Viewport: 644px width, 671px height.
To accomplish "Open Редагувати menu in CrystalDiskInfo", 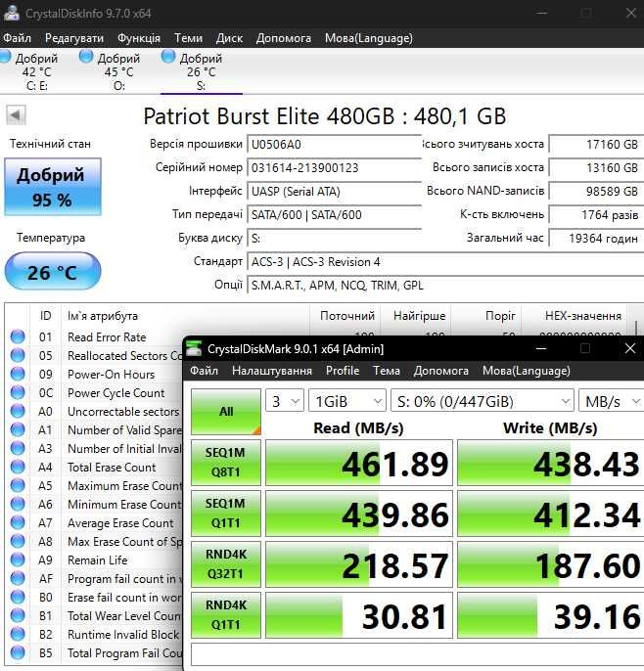I will 74,38.
